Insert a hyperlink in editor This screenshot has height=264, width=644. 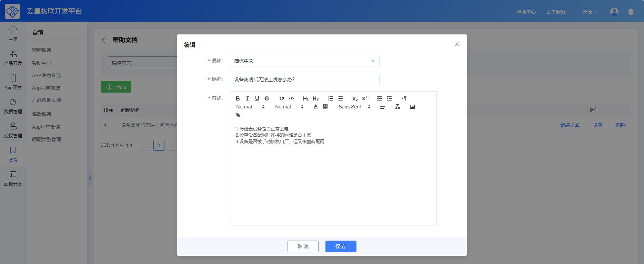(x=238, y=115)
